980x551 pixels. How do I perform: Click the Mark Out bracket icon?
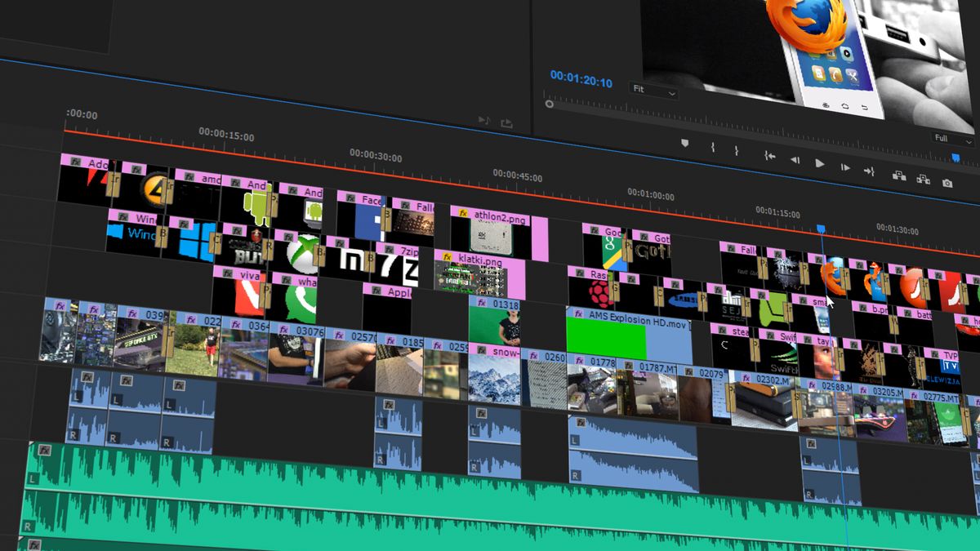pyautogui.click(x=737, y=150)
